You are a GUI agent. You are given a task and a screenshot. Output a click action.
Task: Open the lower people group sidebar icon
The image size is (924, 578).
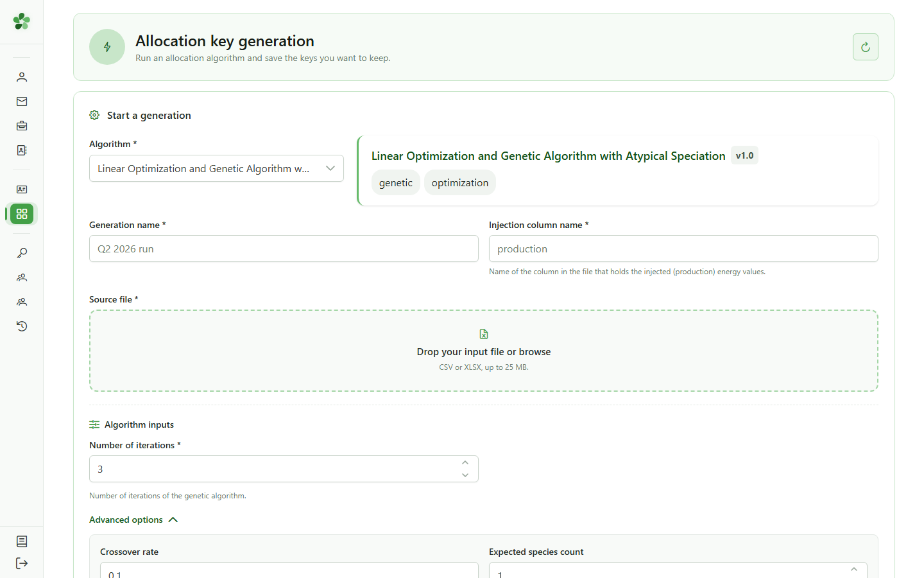pos(22,302)
